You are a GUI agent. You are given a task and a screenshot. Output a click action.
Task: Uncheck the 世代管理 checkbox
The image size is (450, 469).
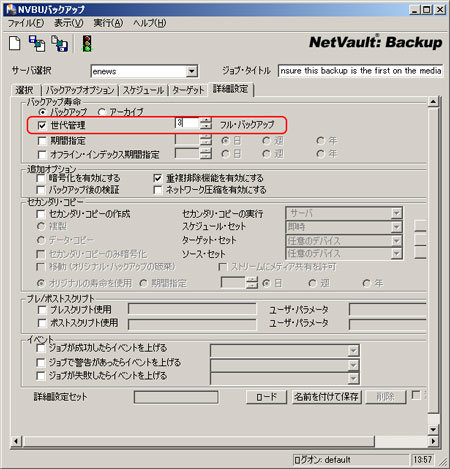point(42,125)
